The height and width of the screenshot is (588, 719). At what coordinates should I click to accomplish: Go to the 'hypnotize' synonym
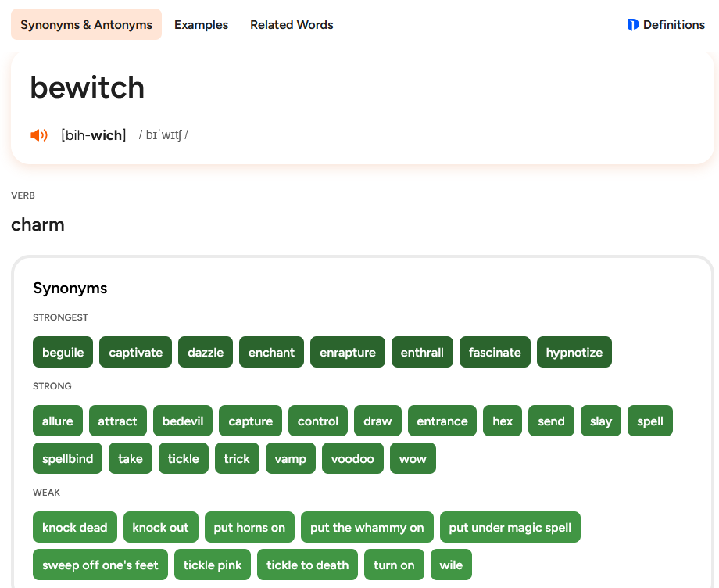point(574,353)
